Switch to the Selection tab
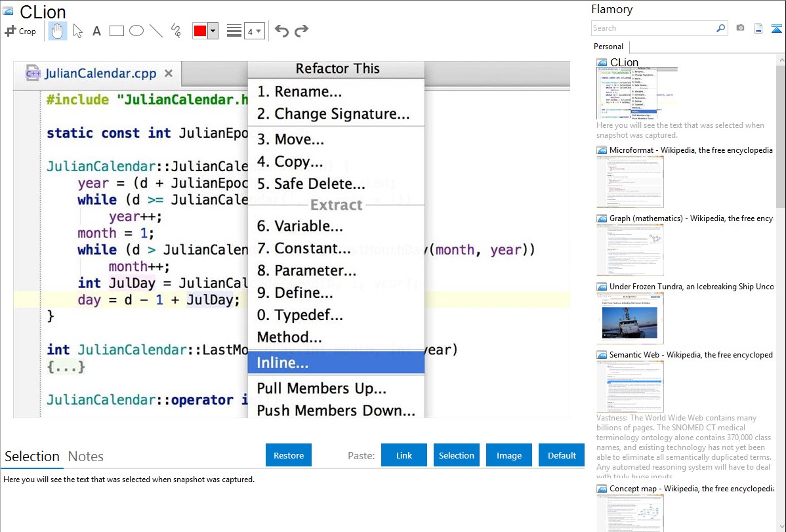This screenshot has width=786, height=532. 32,457
